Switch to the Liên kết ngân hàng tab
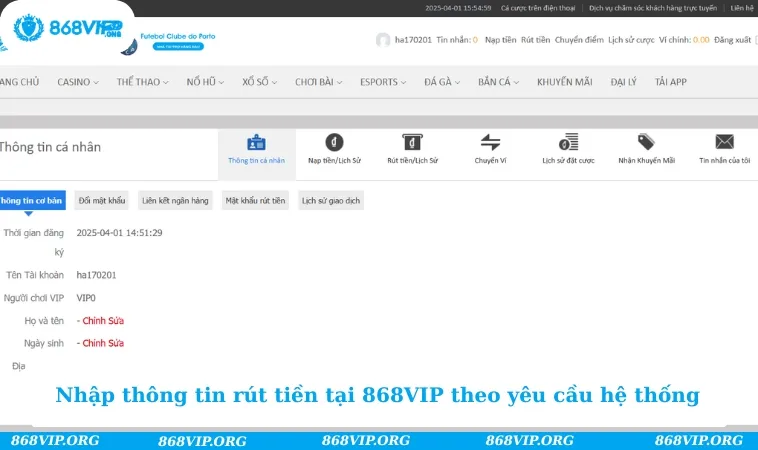The image size is (758, 450). [176, 200]
